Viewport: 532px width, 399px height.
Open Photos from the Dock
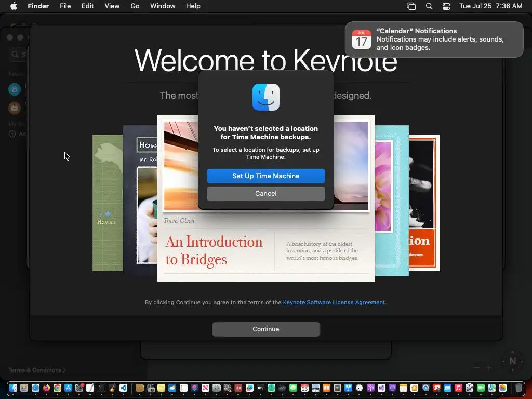502,388
